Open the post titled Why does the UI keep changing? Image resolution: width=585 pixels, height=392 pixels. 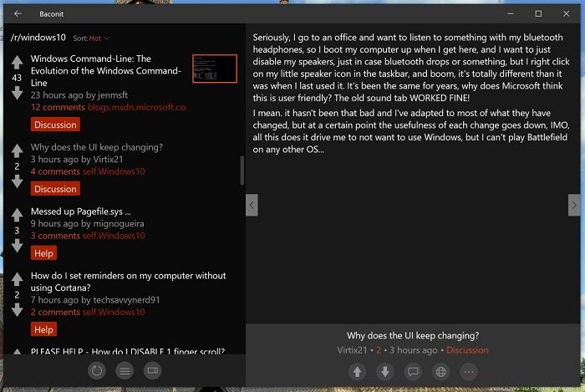coord(96,147)
